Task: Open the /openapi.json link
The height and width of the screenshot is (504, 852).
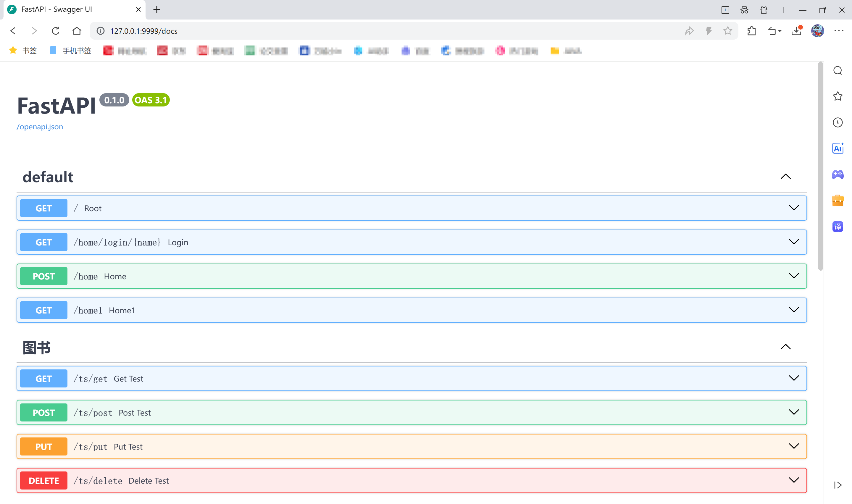Action: [40, 127]
